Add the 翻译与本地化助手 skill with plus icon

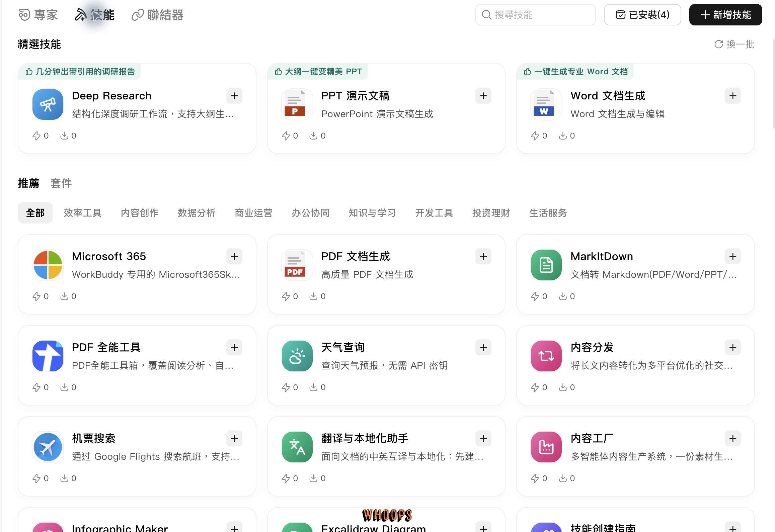click(x=483, y=439)
